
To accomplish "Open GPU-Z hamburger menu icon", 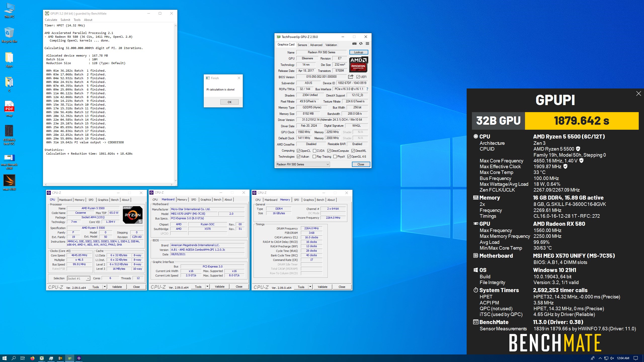I will tap(367, 44).
